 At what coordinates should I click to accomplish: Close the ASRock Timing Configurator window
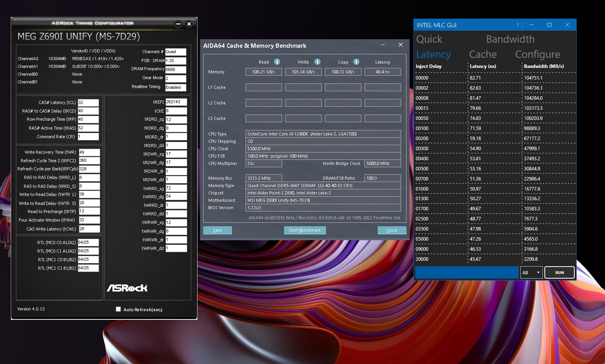coord(189,24)
